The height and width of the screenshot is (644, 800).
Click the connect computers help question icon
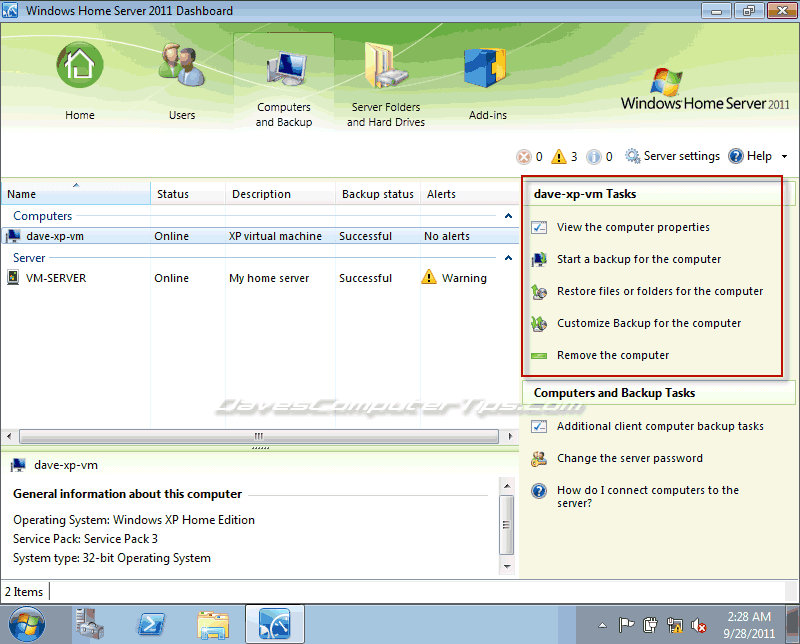point(539,491)
